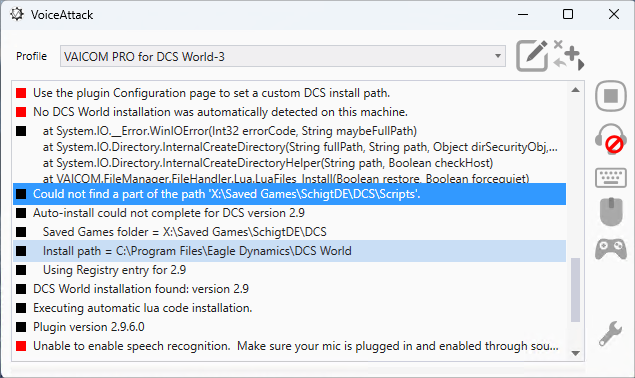The height and width of the screenshot is (378, 635).
Task: Maximize the VoiceAttack window
Action: click(x=568, y=15)
